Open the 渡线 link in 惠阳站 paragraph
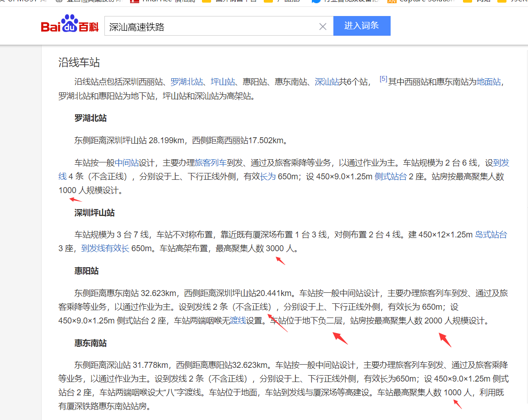Screen dimensions: 528x420 coord(238,321)
